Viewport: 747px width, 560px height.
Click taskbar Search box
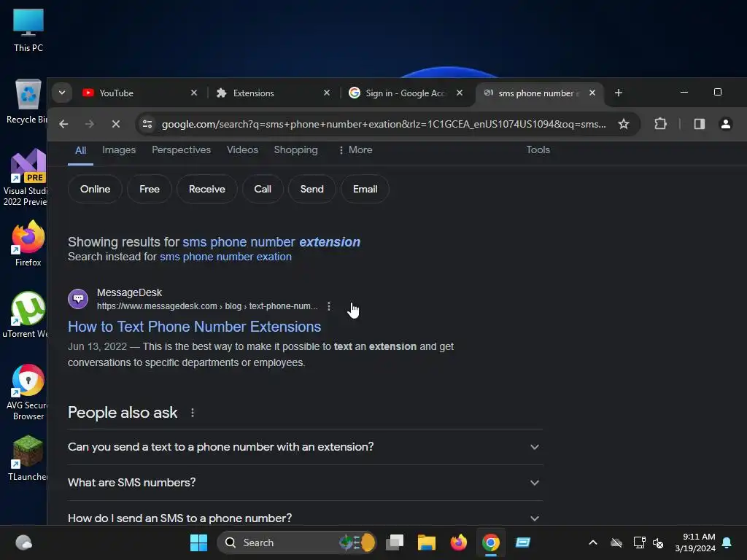click(x=296, y=542)
